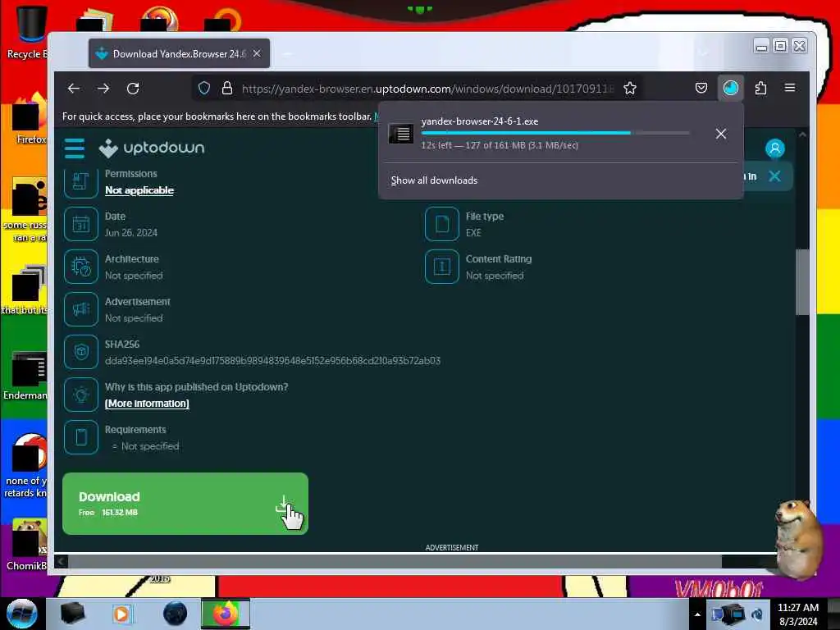Click the green Download button
Viewport: 840px width, 630px height.
(185, 504)
